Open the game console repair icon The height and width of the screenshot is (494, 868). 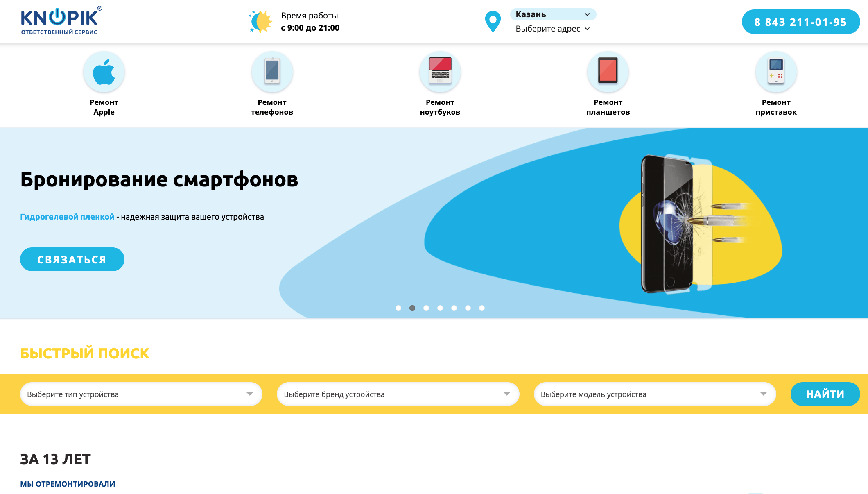click(776, 72)
